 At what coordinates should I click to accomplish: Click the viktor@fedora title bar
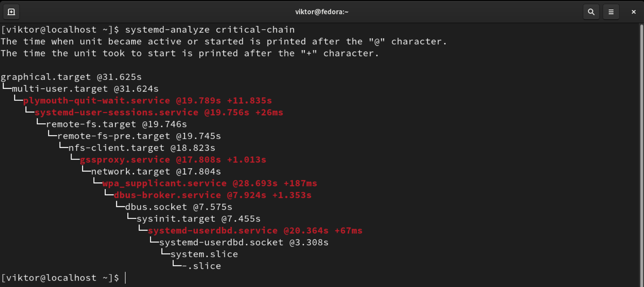tap(322, 12)
